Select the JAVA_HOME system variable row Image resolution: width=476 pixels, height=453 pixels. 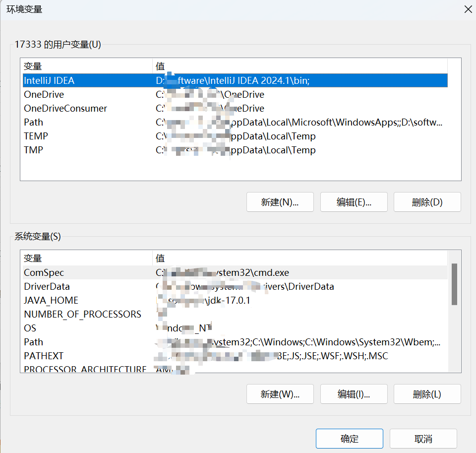(235, 301)
